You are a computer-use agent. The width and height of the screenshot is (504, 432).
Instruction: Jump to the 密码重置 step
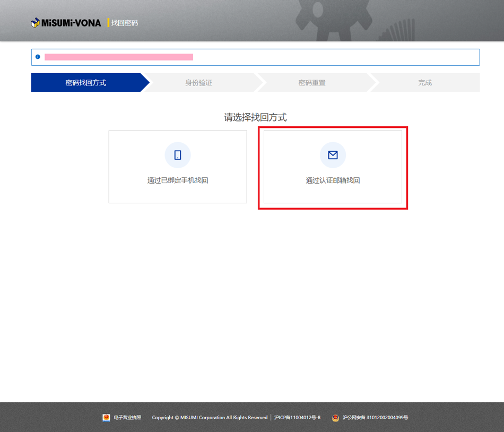[x=312, y=83]
